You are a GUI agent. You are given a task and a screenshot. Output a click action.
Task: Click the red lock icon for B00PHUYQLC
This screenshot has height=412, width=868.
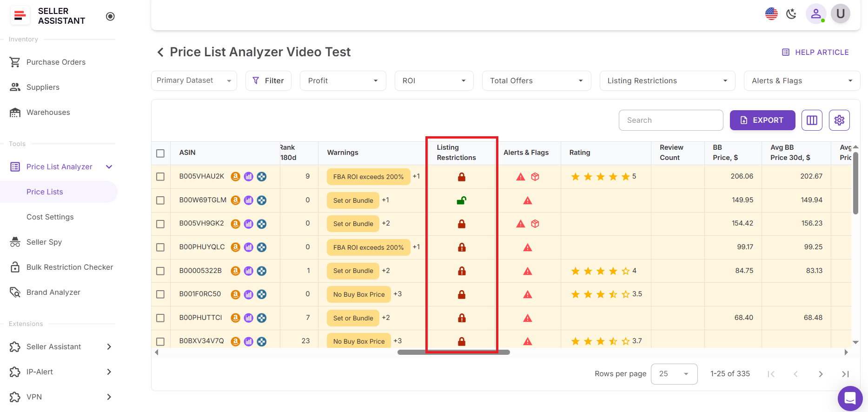click(462, 247)
